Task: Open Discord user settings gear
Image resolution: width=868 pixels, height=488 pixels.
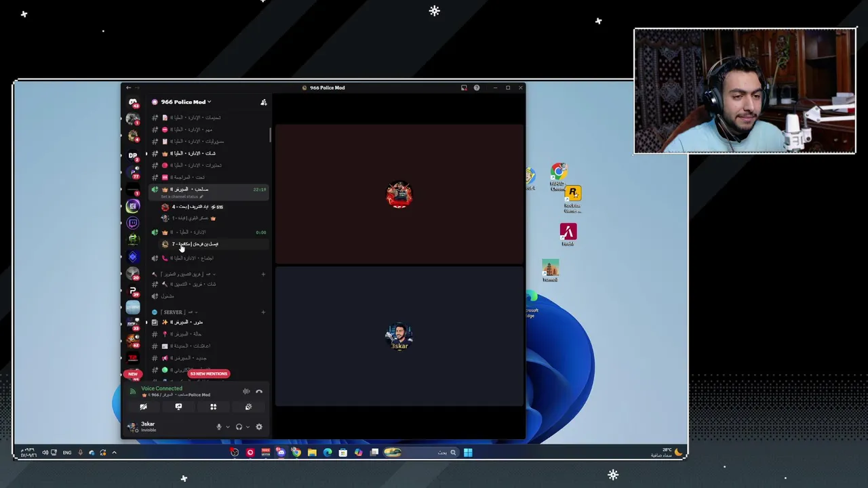Action: pyautogui.click(x=258, y=427)
